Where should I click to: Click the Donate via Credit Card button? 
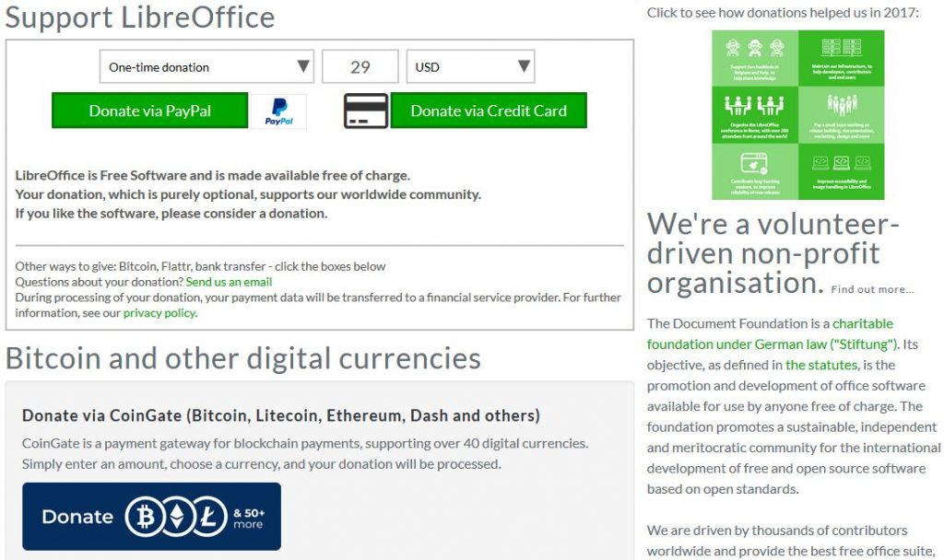coord(489,111)
